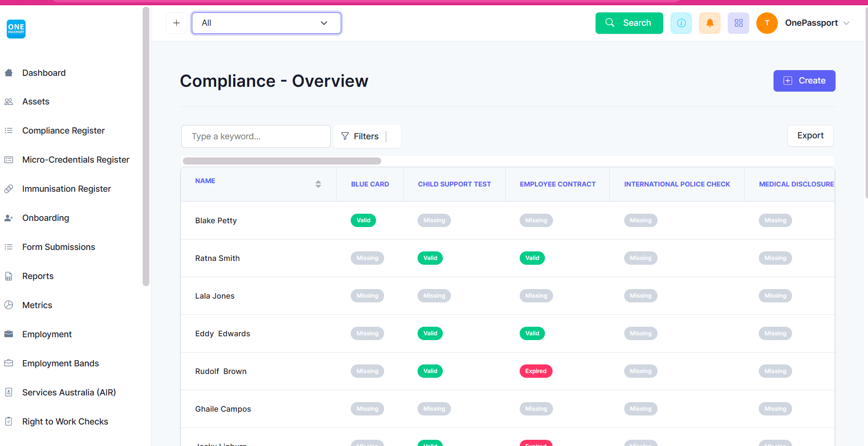The height and width of the screenshot is (446, 868).
Task: Click the OnePassport logo
Action: point(16,29)
